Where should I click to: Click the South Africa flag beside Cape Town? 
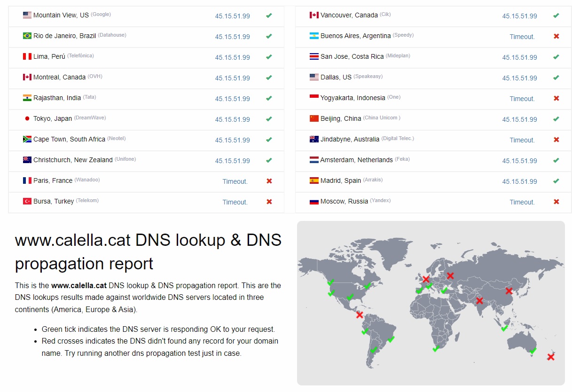click(x=27, y=139)
